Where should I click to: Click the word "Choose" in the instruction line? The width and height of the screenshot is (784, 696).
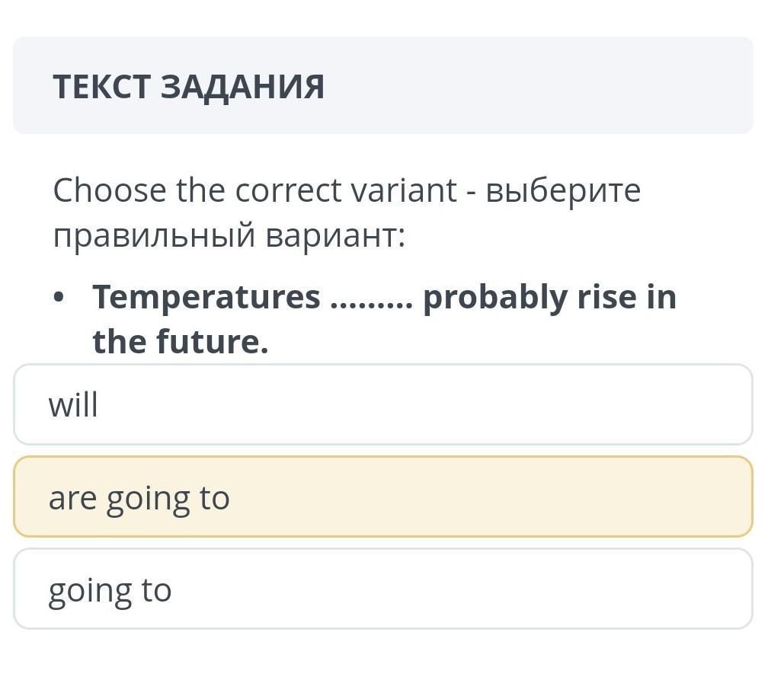coord(109,190)
